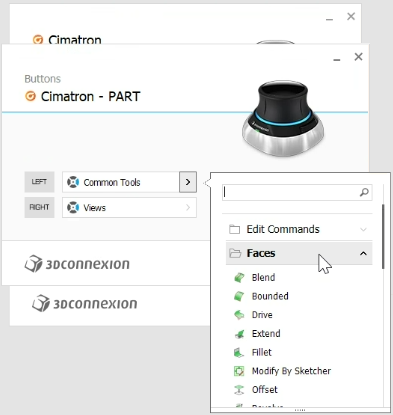Select the Bounded face command icon

point(239,296)
